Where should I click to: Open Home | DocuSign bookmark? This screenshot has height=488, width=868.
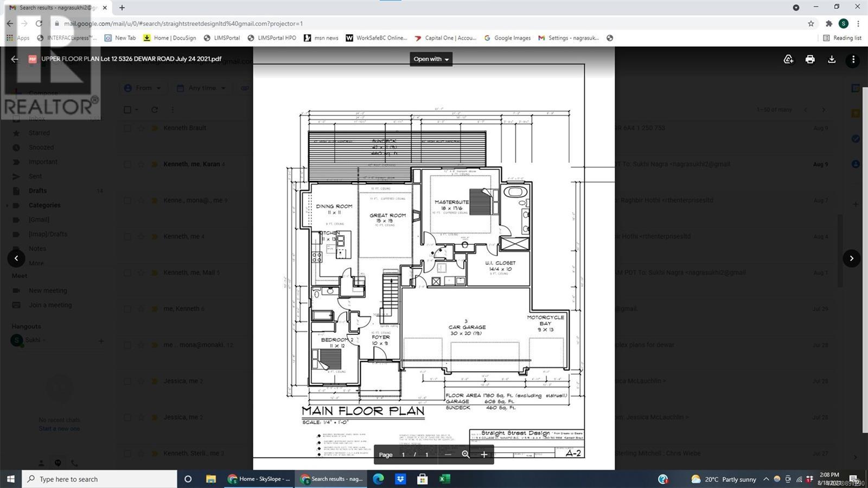coord(170,38)
